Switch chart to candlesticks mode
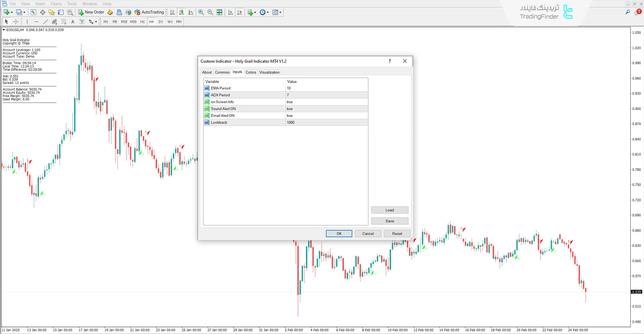 pos(181,12)
